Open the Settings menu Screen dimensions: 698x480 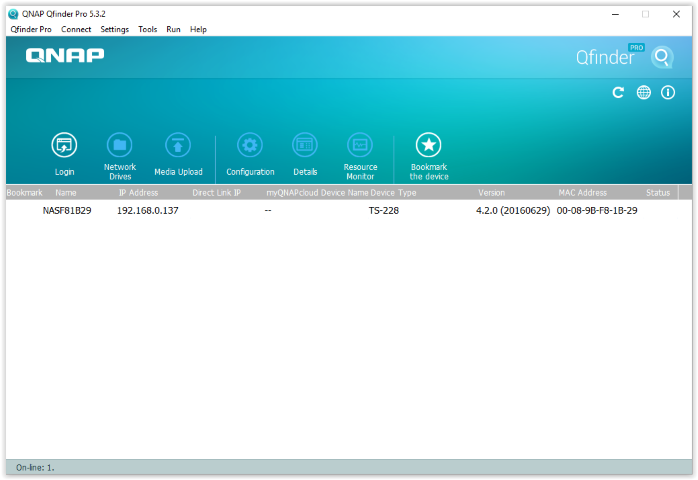coord(115,29)
